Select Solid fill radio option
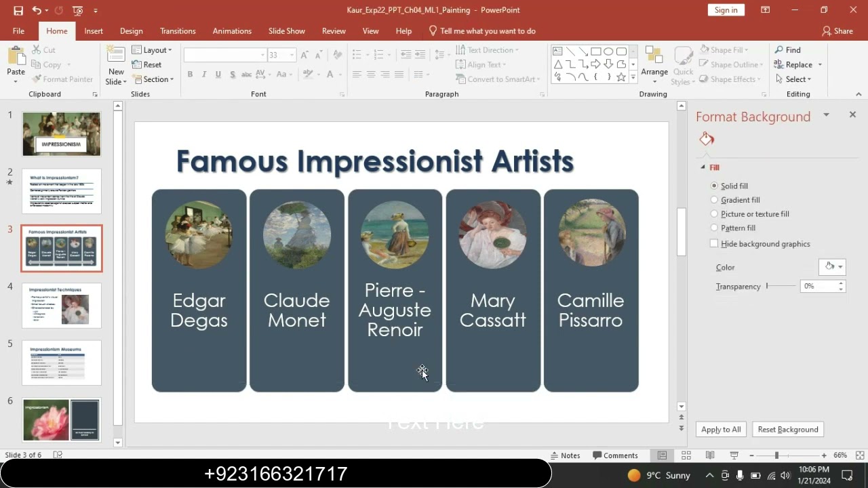 click(730, 186)
